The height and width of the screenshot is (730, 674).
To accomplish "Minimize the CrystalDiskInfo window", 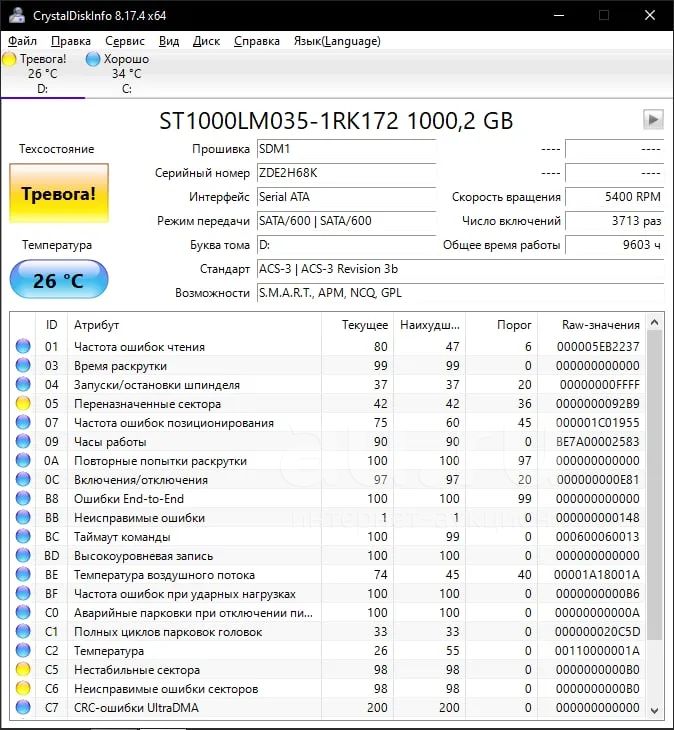I will point(559,15).
